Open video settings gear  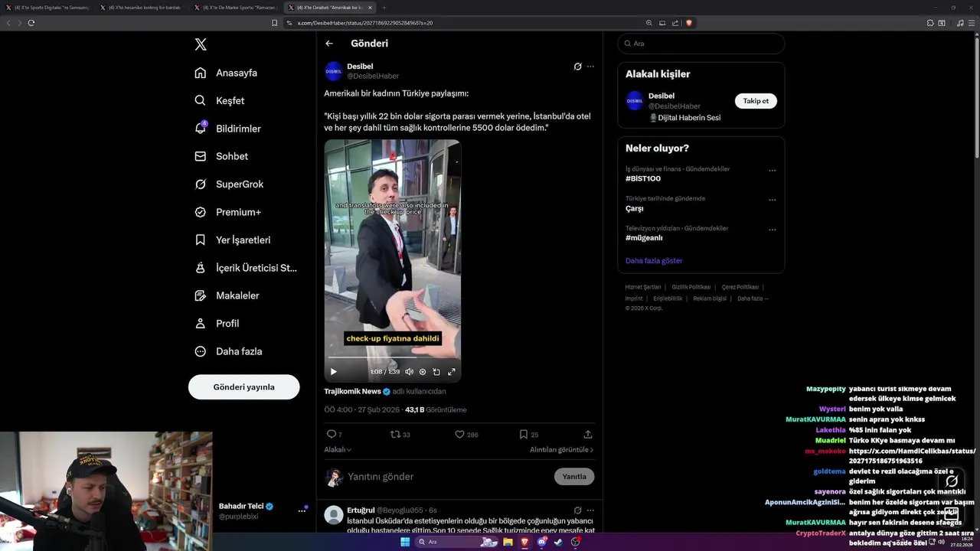[x=423, y=371]
